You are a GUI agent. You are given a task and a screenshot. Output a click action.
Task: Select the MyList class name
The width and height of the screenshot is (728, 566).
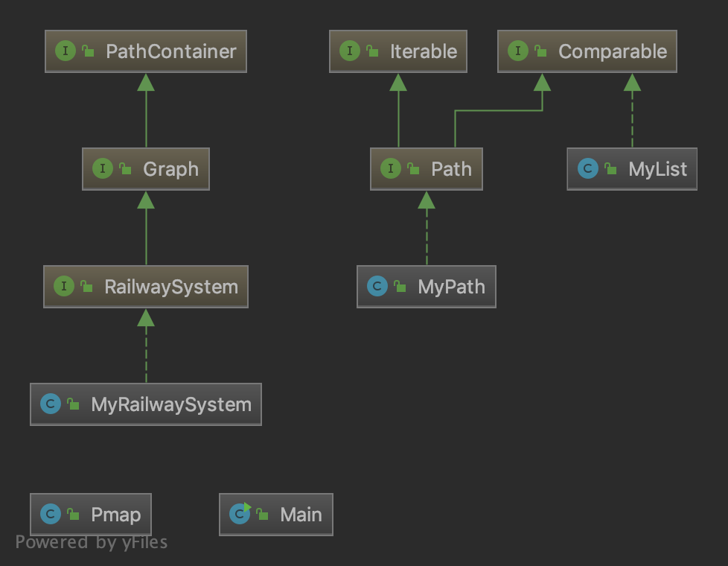[657, 169]
